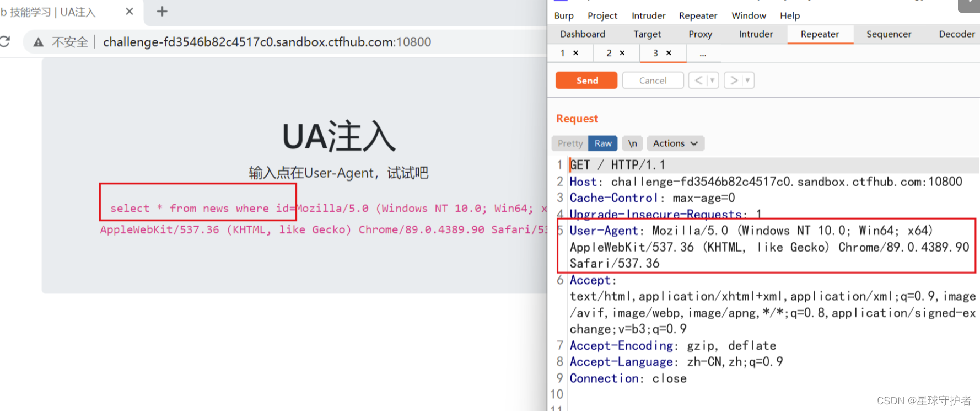Screen dimensions: 980x411
Task: Close the UA注入 browser tab
Action: pos(130,12)
